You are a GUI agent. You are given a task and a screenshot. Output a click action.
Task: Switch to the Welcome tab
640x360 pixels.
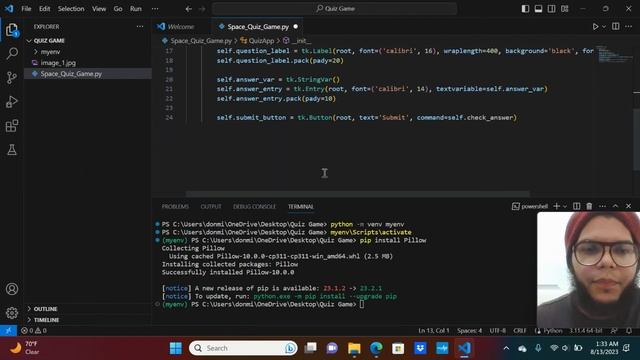click(181, 27)
